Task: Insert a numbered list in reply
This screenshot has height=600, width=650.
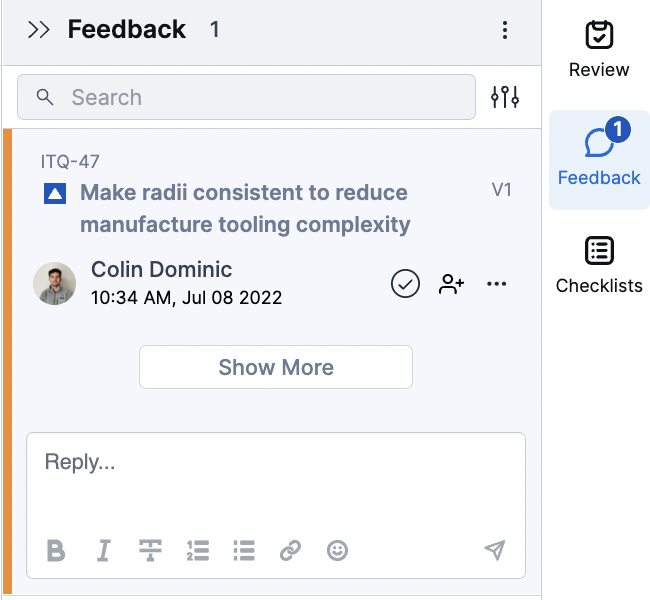Action: 197,550
